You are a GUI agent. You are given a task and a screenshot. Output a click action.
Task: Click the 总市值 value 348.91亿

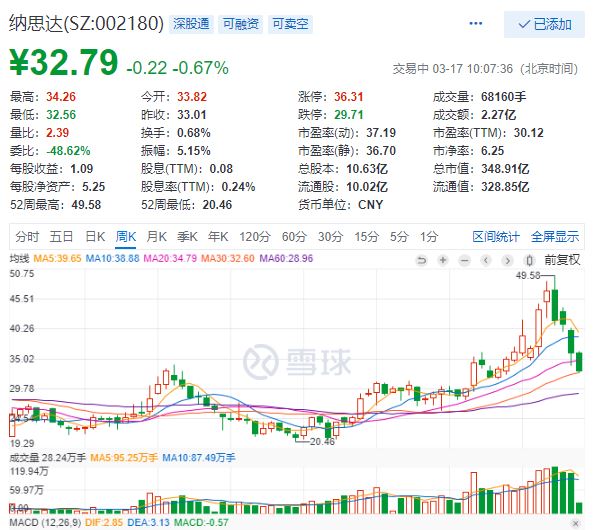point(505,169)
